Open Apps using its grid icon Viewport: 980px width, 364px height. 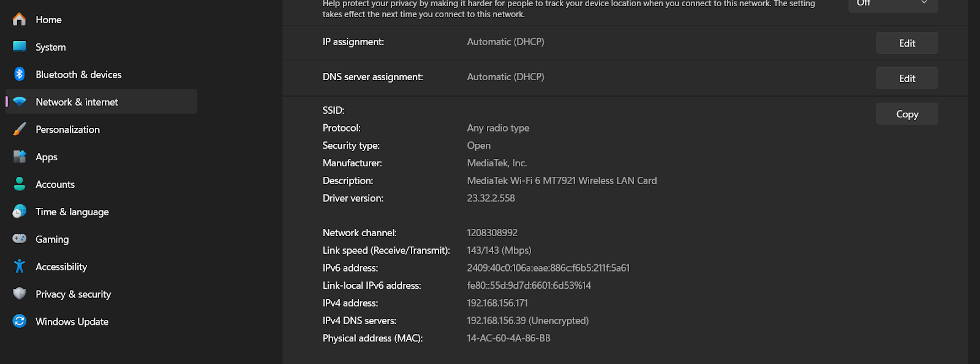click(x=20, y=157)
